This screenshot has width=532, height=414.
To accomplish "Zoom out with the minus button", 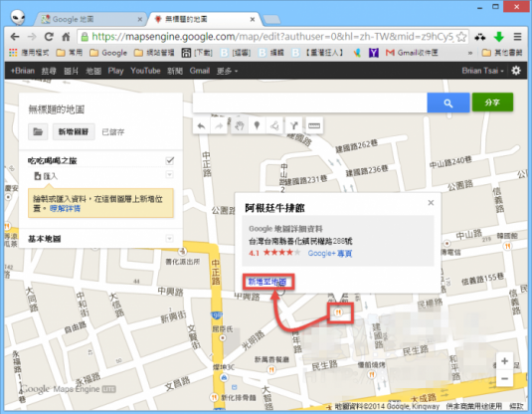I will coord(504,378).
